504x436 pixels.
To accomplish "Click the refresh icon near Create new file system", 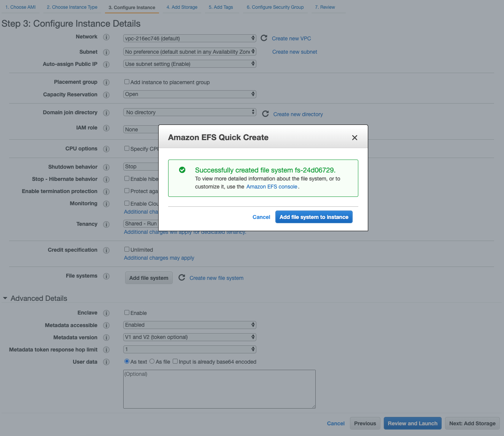I will (x=182, y=278).
